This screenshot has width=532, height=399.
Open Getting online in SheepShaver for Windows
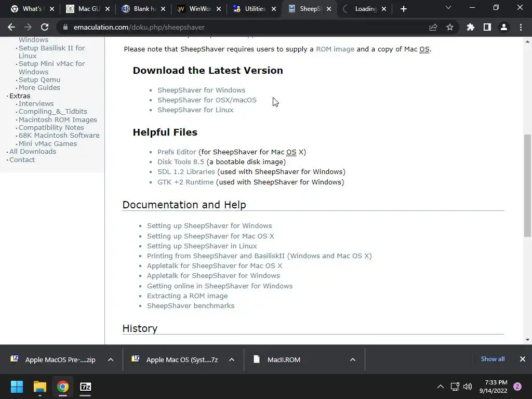tap(220, 286)
